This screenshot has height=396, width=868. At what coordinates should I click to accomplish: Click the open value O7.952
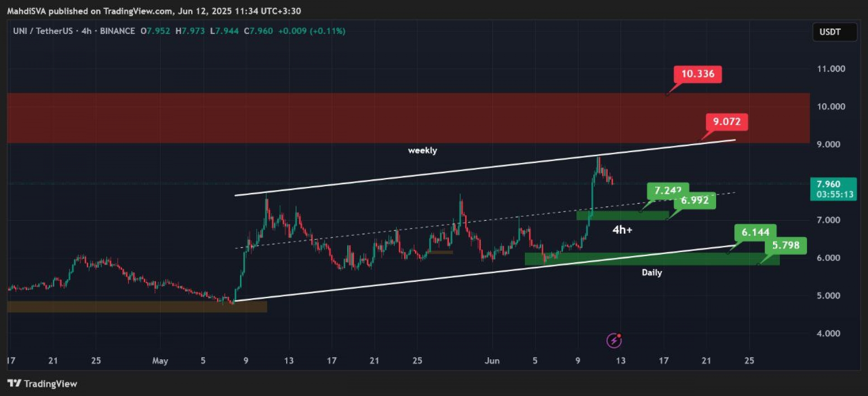155,31
